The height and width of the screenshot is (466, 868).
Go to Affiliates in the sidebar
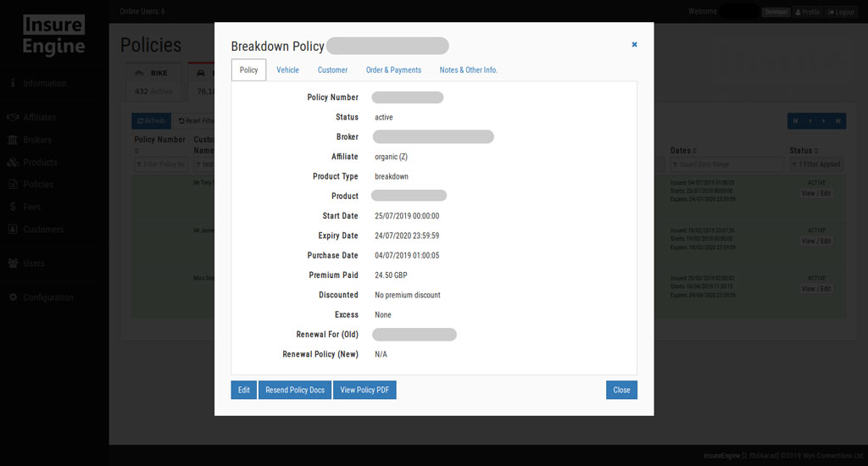pos(39,117)
